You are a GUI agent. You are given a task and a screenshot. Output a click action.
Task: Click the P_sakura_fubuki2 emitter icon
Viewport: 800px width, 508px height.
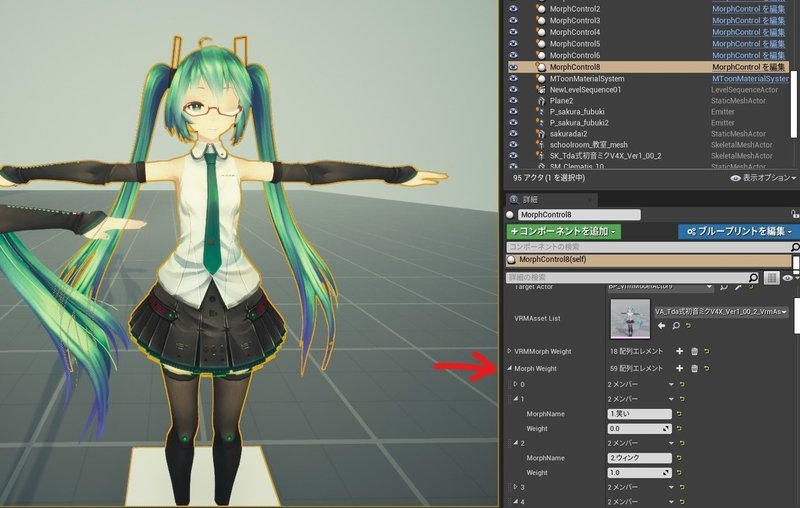point(541,123)
